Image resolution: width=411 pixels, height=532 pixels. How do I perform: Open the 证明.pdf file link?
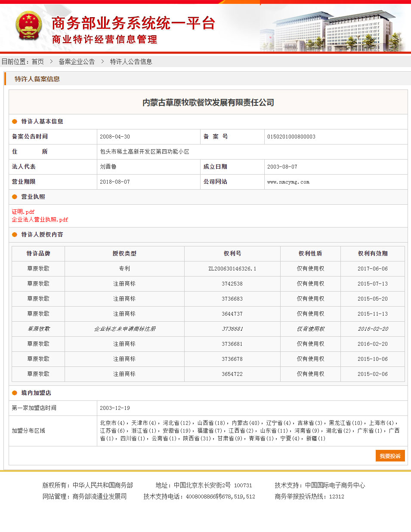(x=23, y=212)
